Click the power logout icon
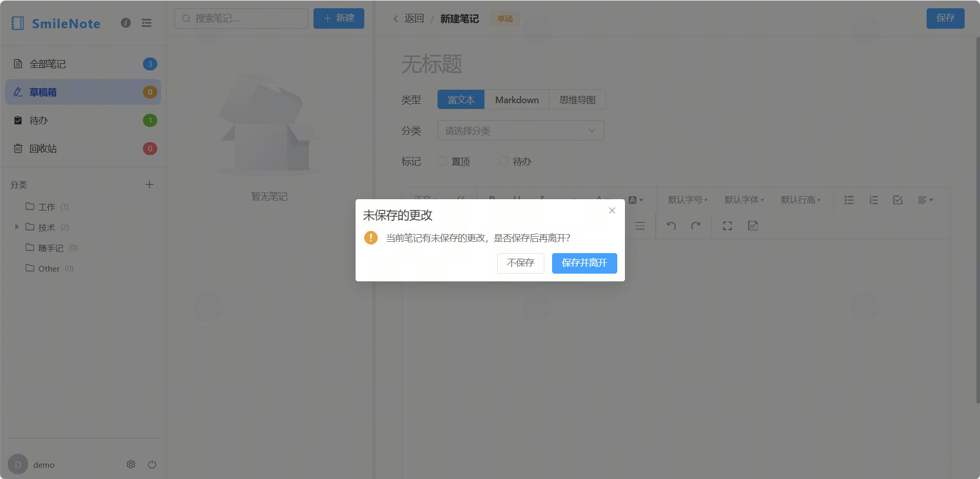This screenshot has height=479, width=980. pos(152,464)
